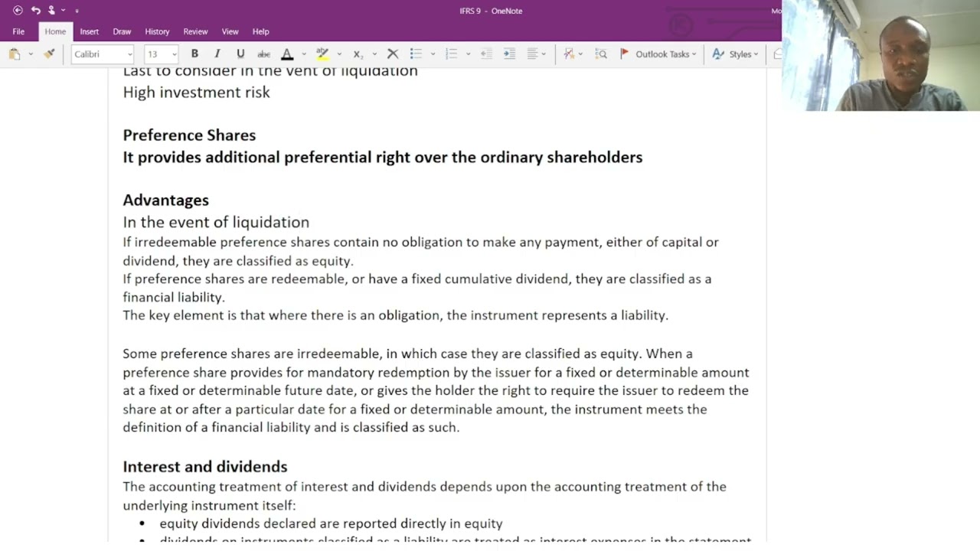
Task: Toggle strikethrough formatting
Action: point(263,54)
